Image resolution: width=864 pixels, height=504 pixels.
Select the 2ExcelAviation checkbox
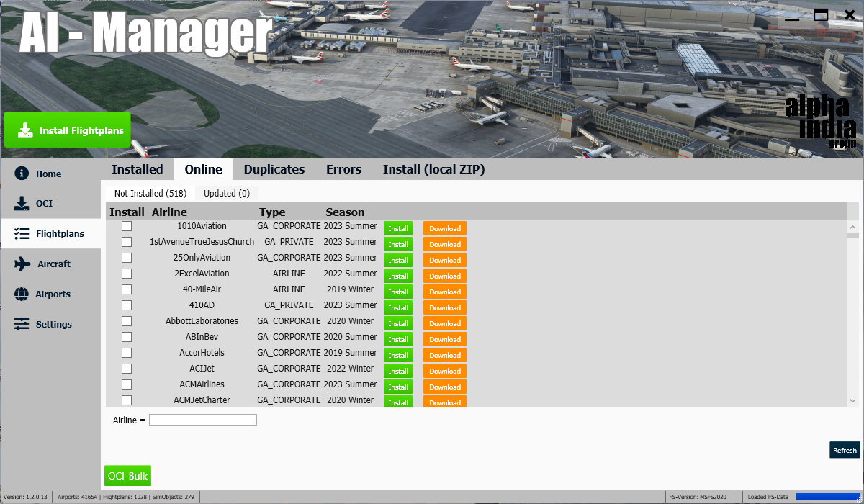click(127, 274)
